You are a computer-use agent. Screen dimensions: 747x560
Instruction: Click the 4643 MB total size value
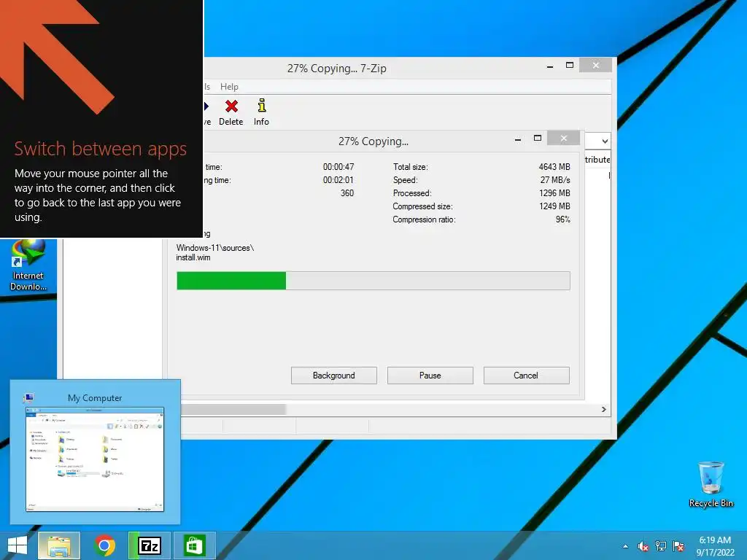554,167
